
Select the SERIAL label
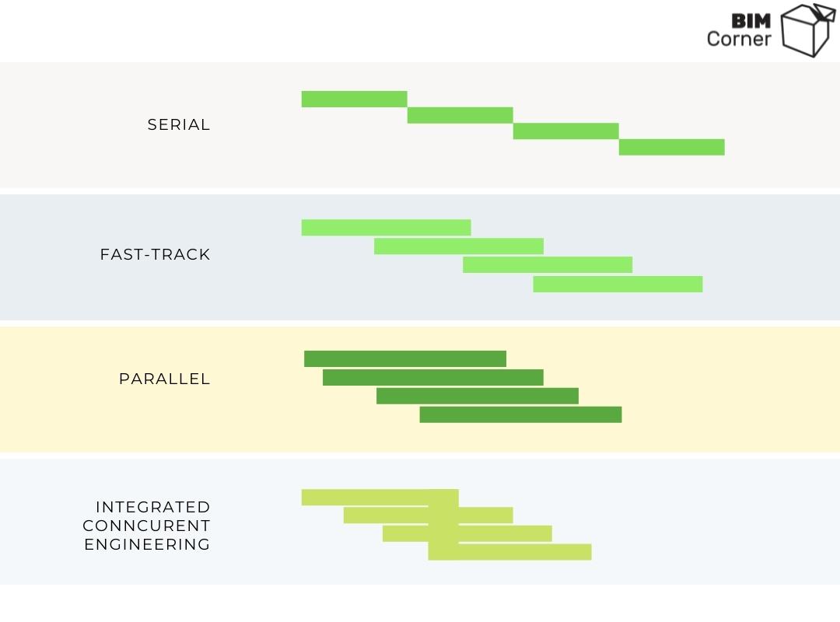click(x=179, y=125)
